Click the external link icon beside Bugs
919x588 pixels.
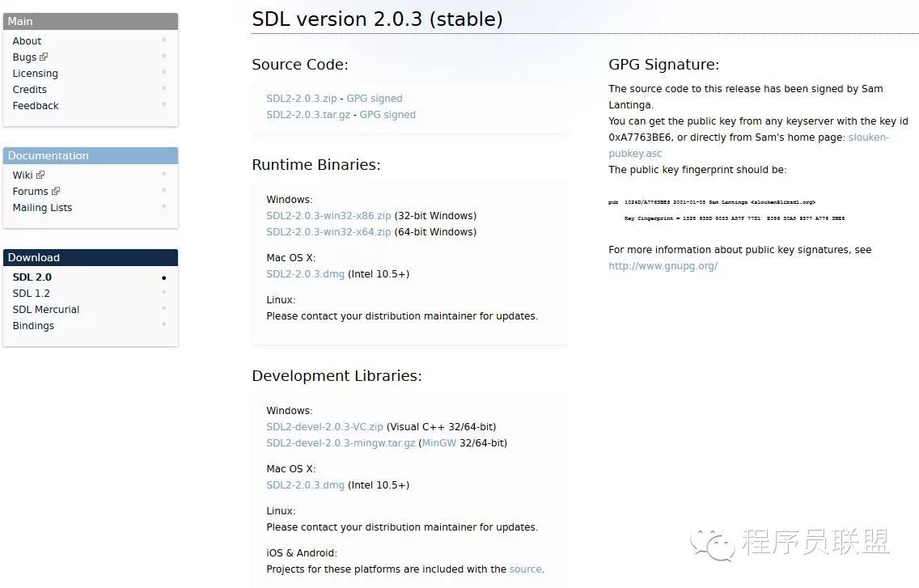click(x=44, y=57)
